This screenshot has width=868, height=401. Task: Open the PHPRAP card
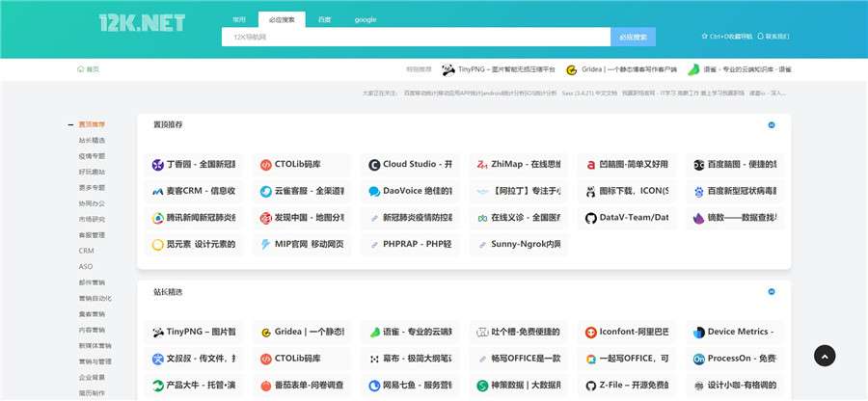point(410,245)
